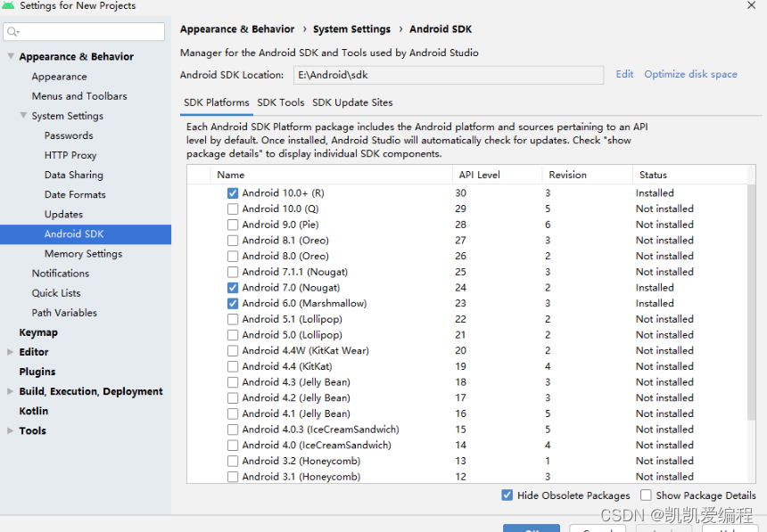Viewport: 767px width, 532px height.
Task: Switch to the SDK Tools tab
Action: click(x=281, y=102)
